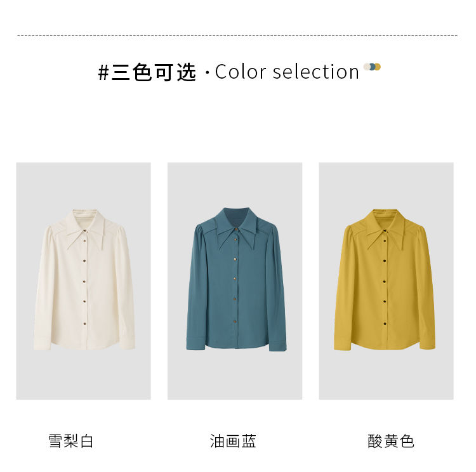The height and width of the screenshot is (472, 476).
Task: Click the # symbol in the heading
Action: point(103,72)
